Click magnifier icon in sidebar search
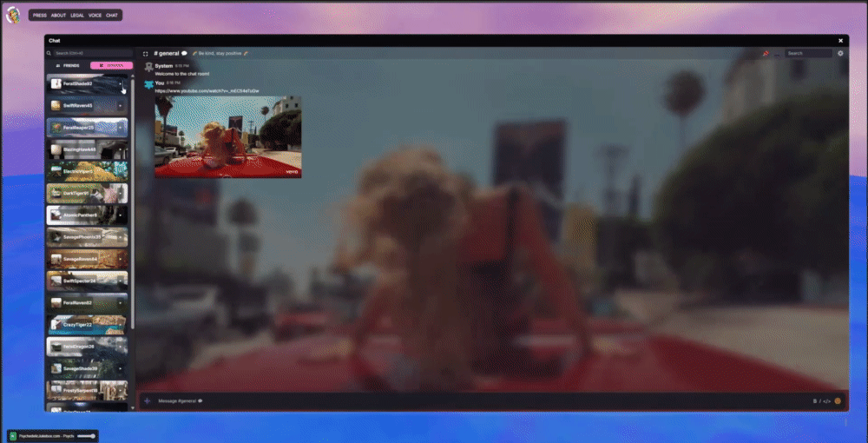Viewport: 868px width, 443px height. click(49, 54)
